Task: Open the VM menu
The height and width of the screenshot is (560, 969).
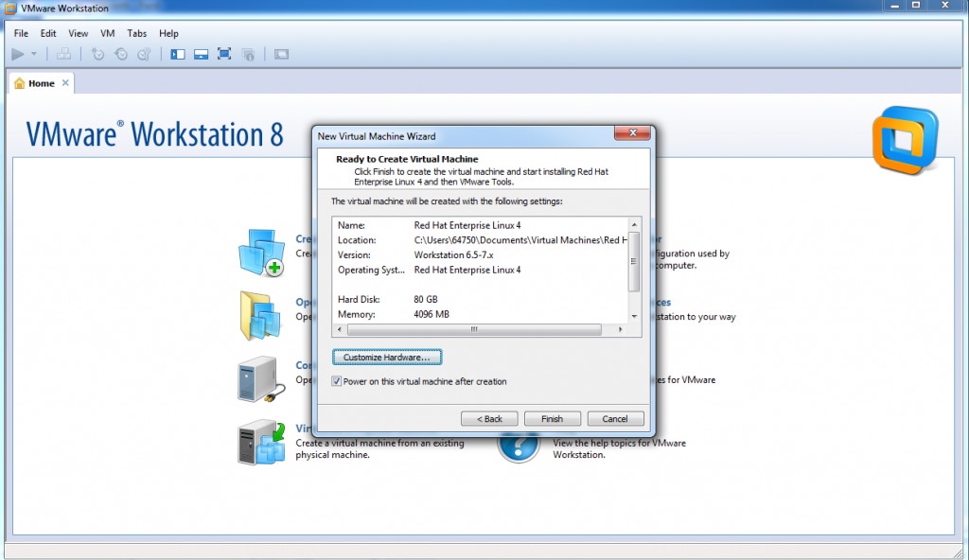Action: tap(108, 33)
